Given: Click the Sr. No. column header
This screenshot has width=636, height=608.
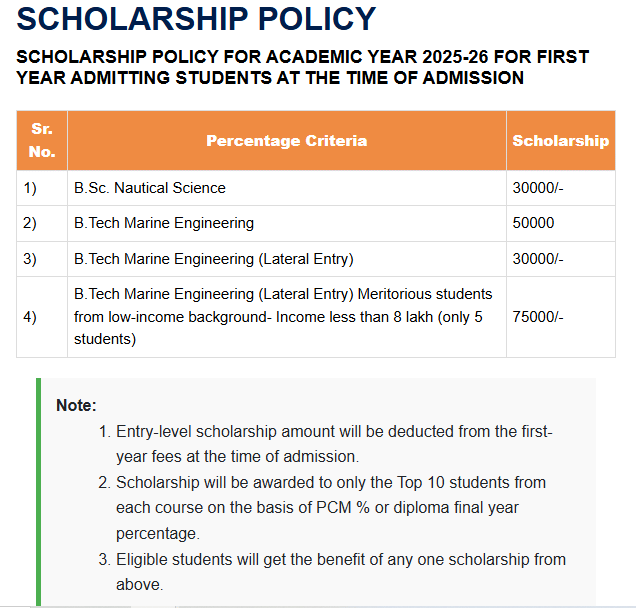Looking at the screenshot, I should point(41,140).
